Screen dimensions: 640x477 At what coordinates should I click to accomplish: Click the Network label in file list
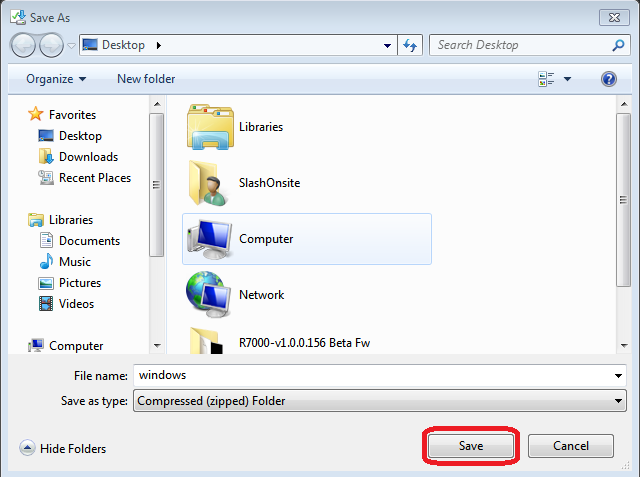coord(262,295)
